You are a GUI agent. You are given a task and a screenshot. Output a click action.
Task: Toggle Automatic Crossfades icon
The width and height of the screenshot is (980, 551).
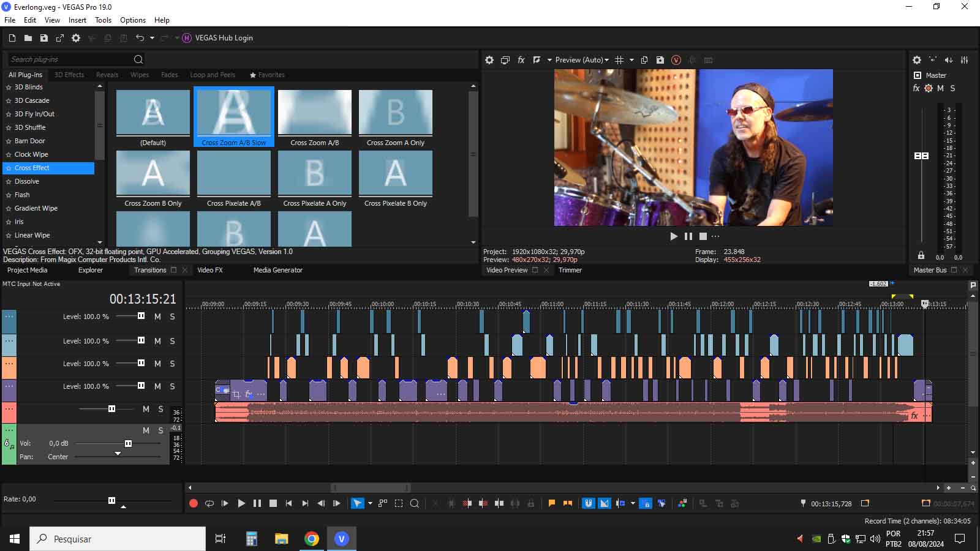tap(605, 503)
